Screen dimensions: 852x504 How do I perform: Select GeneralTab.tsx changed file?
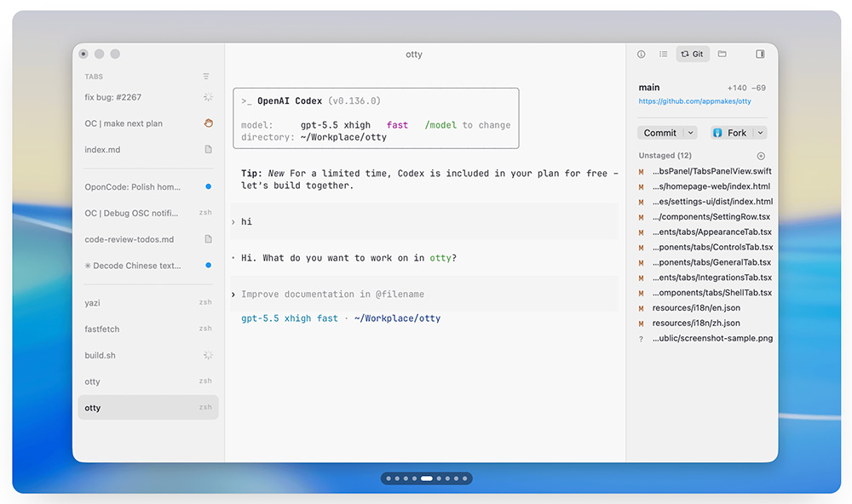pyautogui.click(x=705, y=262)
